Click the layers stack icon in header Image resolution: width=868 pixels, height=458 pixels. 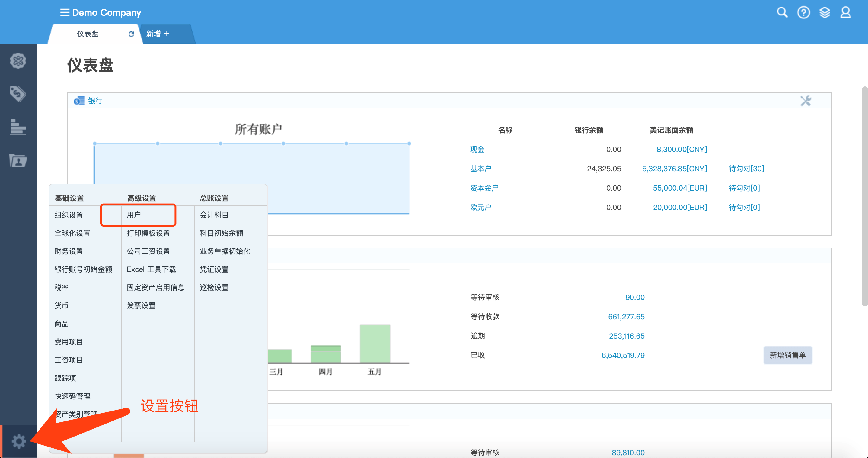pyautogui.click(x=825, y=13)
